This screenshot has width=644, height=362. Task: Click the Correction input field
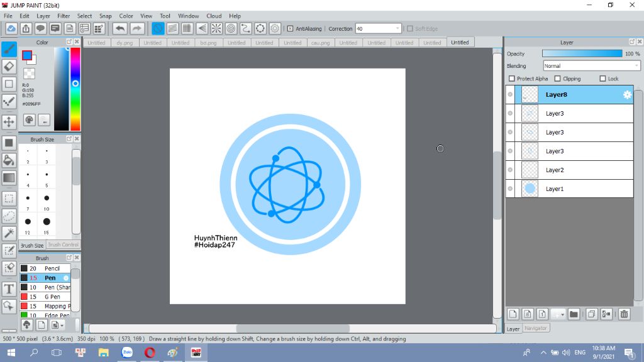pos(375,29)
